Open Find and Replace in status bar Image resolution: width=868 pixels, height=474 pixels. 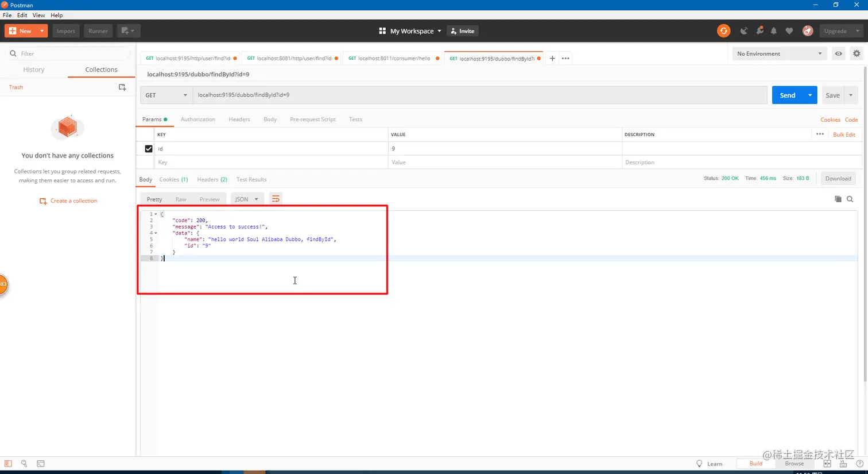24,464
